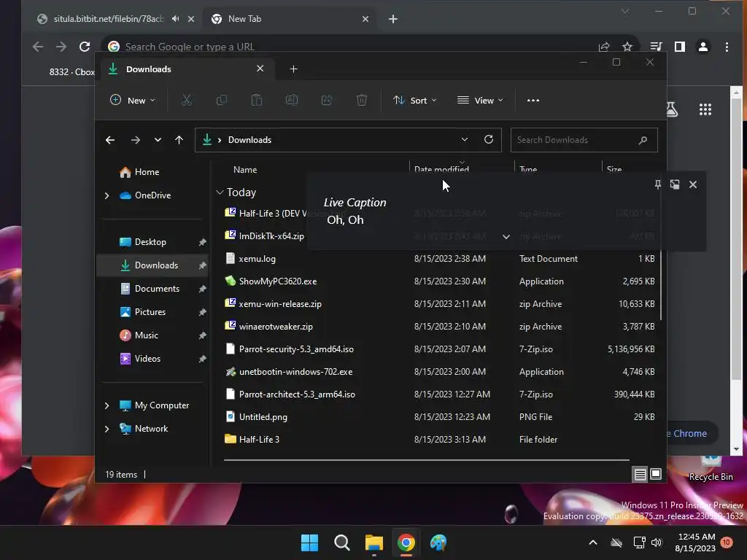Pin the Live Caption window

point(657,184)
